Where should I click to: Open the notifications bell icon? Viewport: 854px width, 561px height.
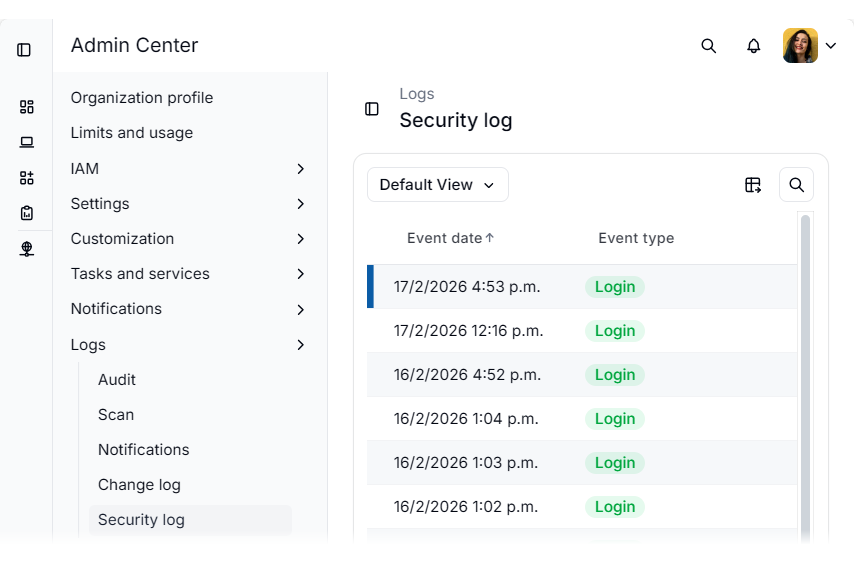754,46
